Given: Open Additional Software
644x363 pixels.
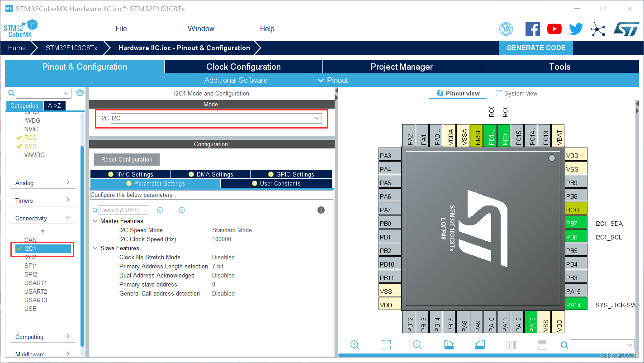Looking at the screenshot, I should click(x=236, y=80).
